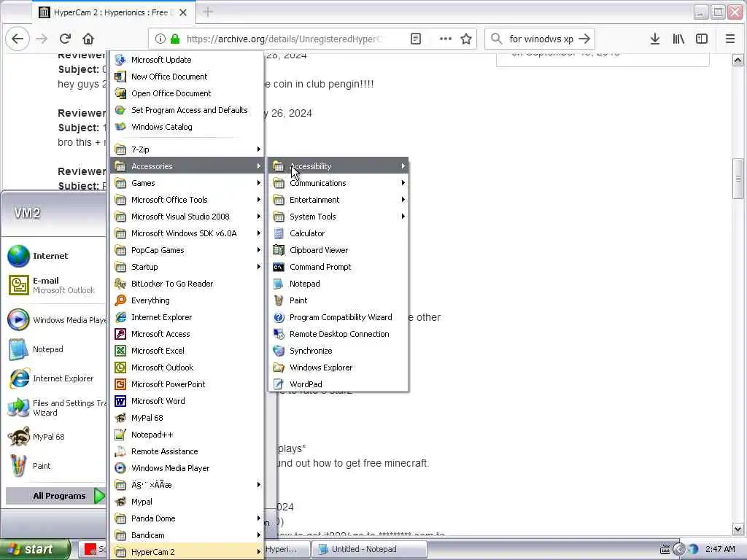This screenshot has height=560, width=747.
Task: Switch to Untitled - Notepad taskbar button
Action: (369, 549)
